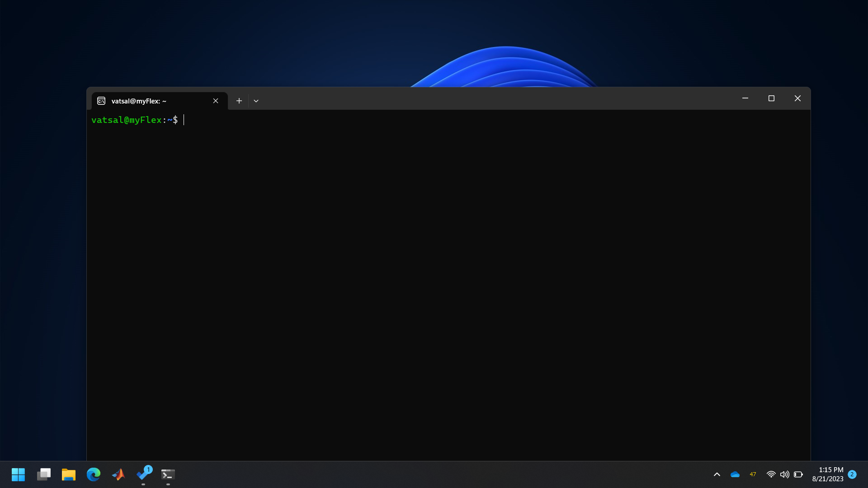This screenshot has width=868, height=488.
Task: Open clock and date calendar flyout
Action: [x=828, y=474]
